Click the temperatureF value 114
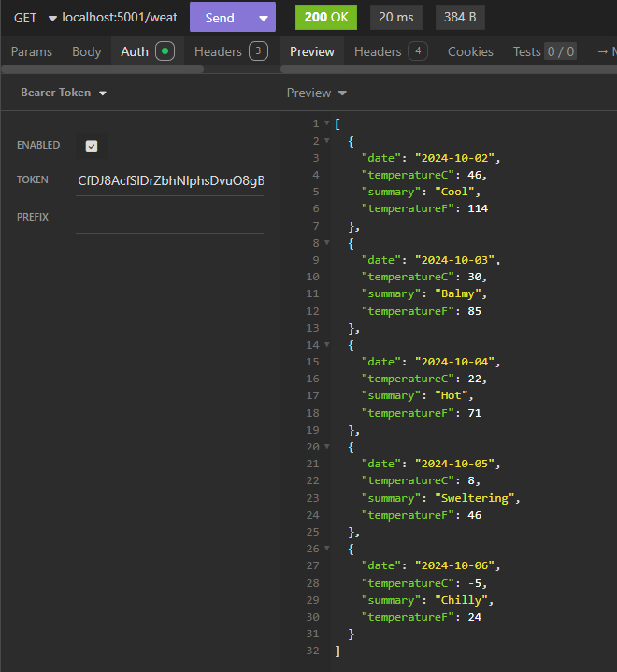This screenshot has width=617, height=672. 478,208
